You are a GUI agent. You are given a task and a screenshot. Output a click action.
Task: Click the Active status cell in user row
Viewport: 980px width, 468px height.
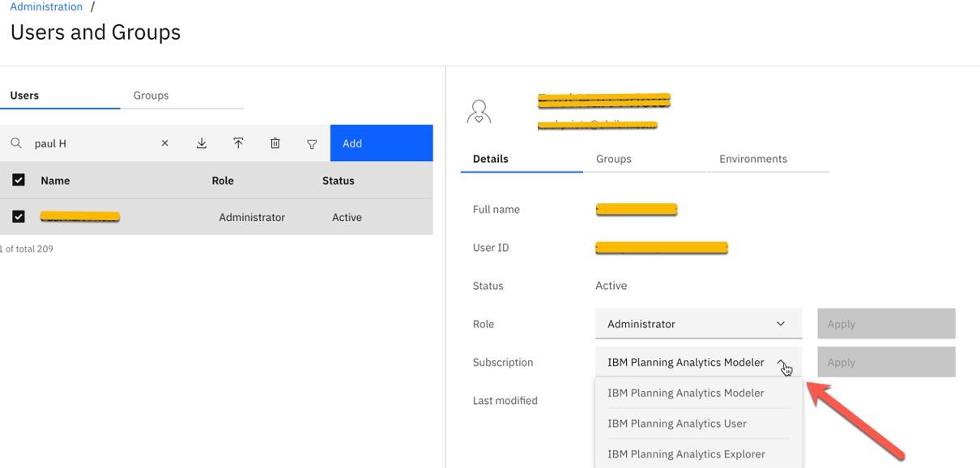pyautogui.click(x=347, y=217)
